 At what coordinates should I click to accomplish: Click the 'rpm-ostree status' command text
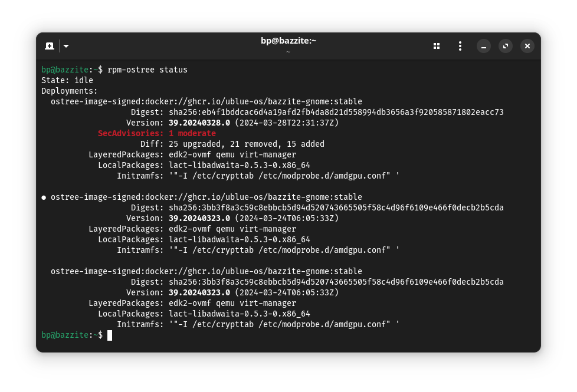147,70
